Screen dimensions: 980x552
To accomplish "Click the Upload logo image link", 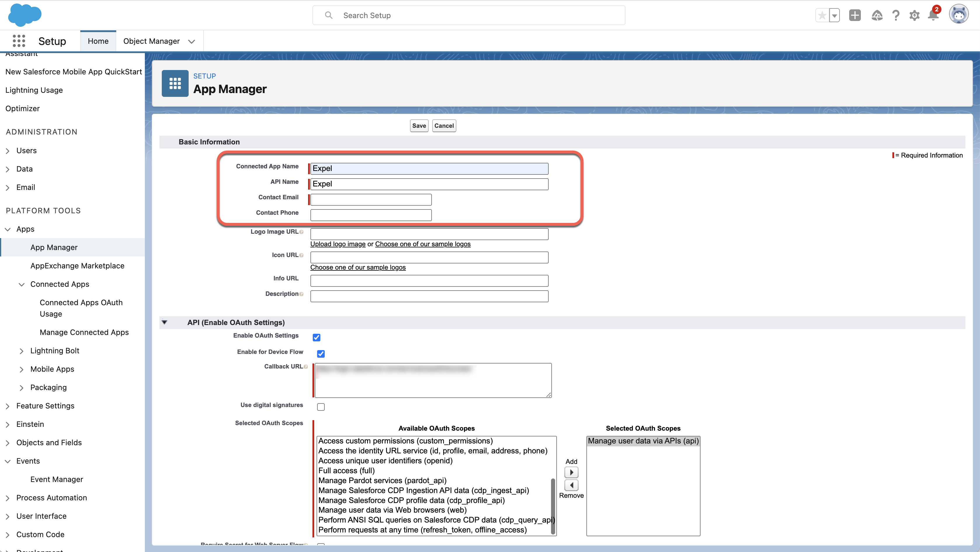I will (338, 244).
